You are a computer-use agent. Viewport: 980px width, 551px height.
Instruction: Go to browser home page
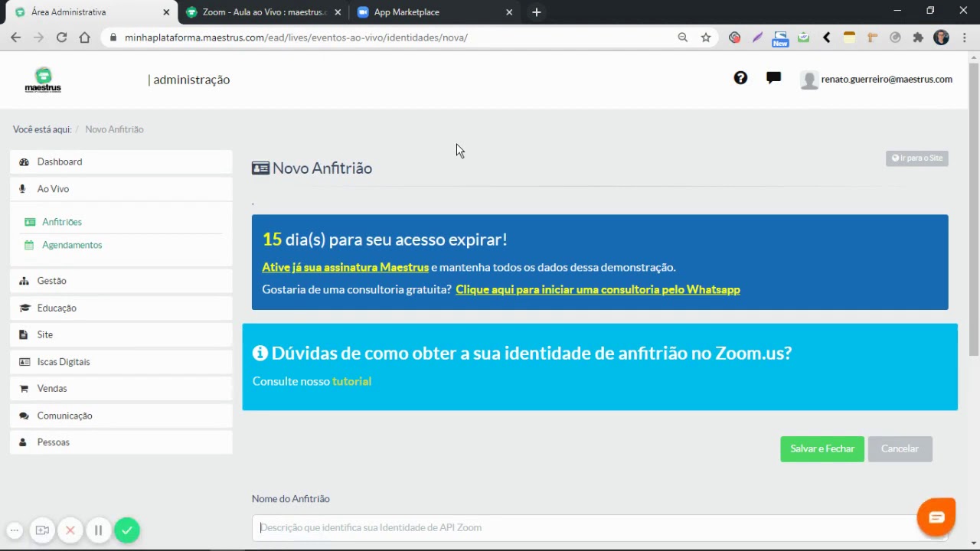[x=84, y=37]
